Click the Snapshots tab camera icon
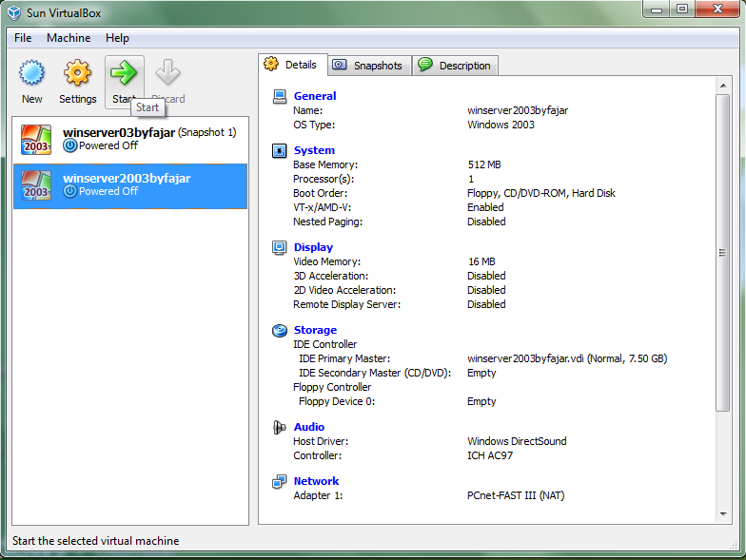This screenshot has width=746, height=560. coord(339,65)
